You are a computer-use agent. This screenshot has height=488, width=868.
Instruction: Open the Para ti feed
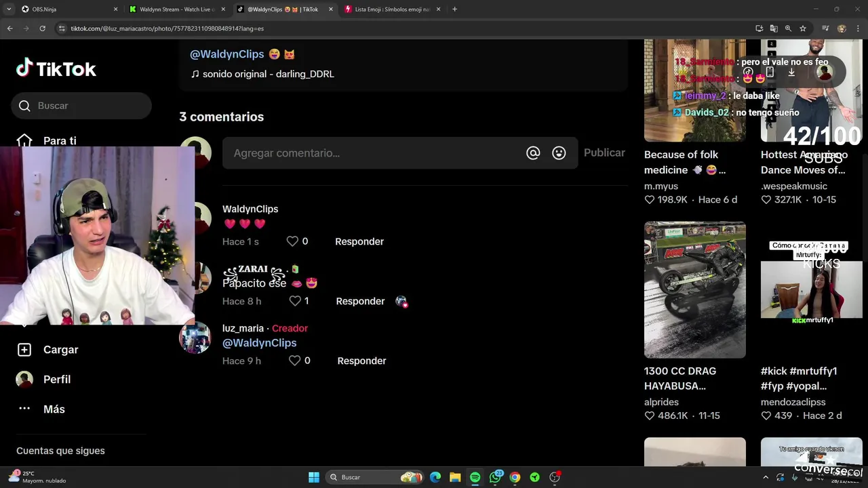point(60,141)
